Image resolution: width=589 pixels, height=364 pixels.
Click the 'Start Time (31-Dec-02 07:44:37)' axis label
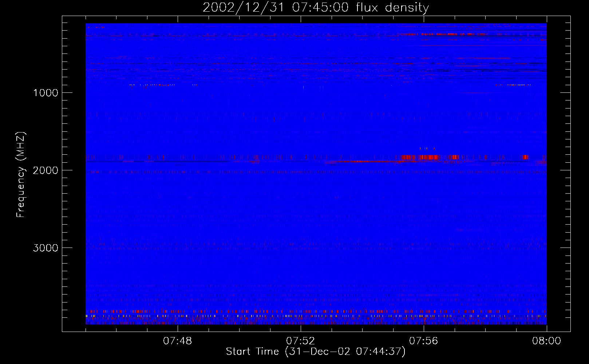316,352
